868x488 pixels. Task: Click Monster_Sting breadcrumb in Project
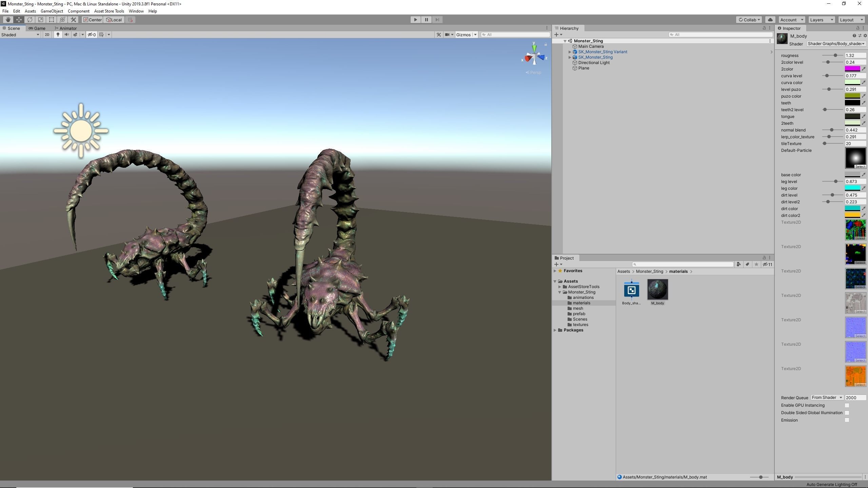(649, 271)
